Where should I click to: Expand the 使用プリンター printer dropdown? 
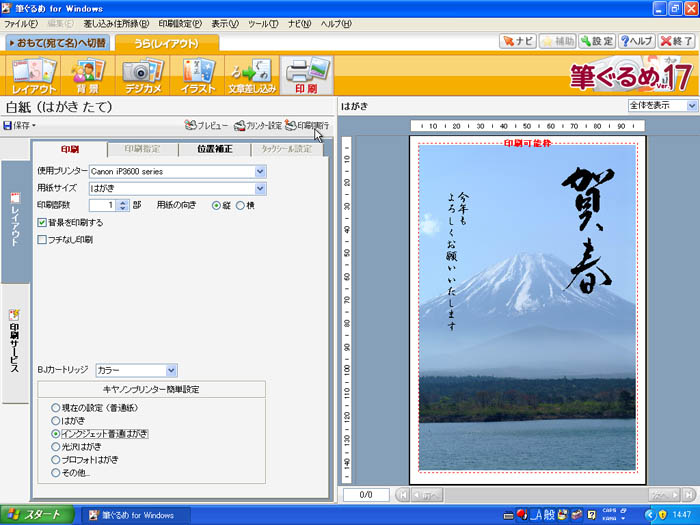pos(260,171)
